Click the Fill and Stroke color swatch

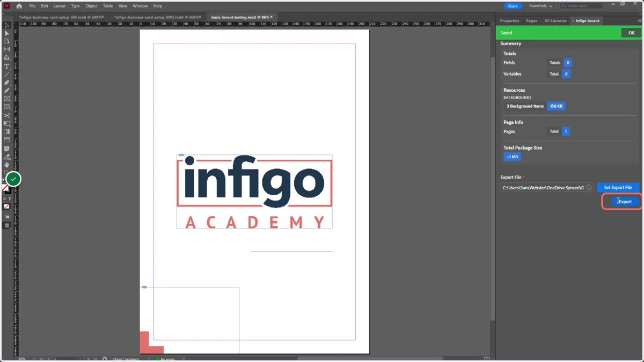6,189
